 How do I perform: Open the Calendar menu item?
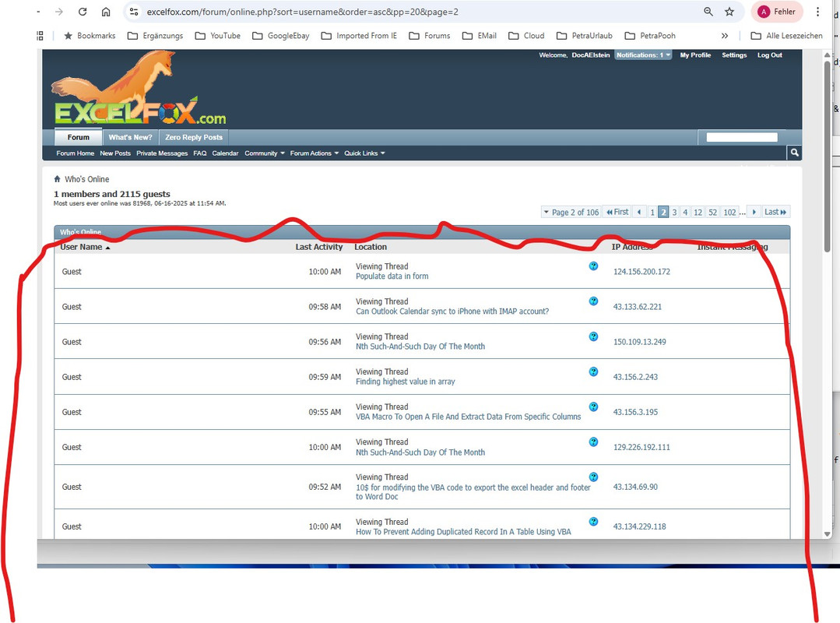pyautogui.click(x=225, y=153)
